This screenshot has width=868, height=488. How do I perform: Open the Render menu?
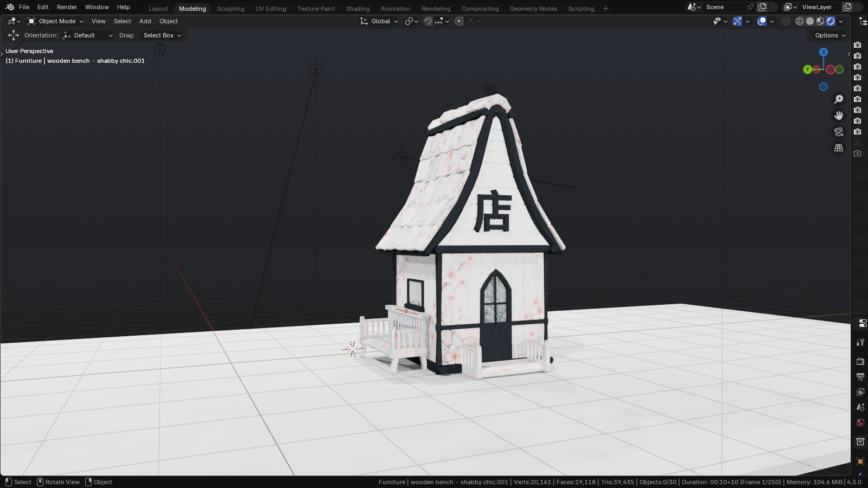67,7
